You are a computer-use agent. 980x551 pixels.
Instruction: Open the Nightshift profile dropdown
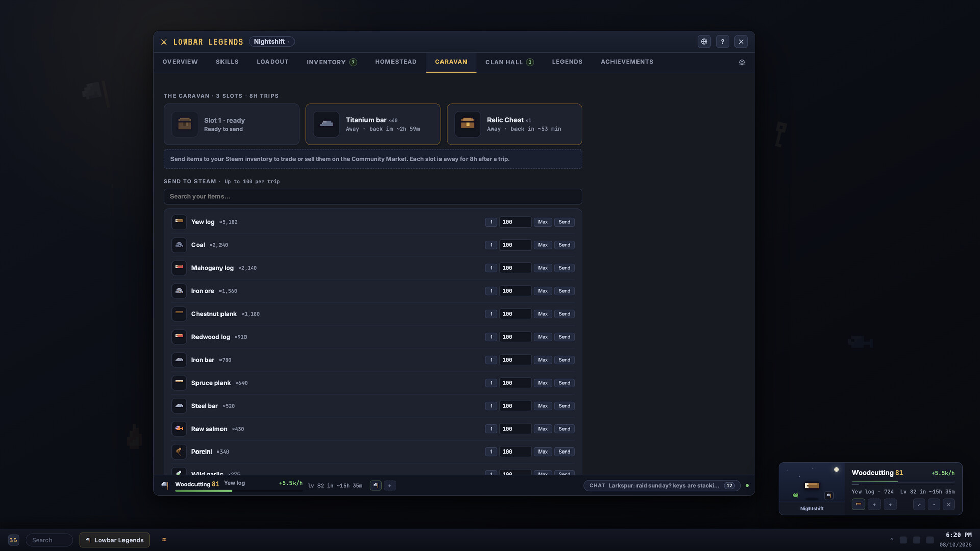272,42
